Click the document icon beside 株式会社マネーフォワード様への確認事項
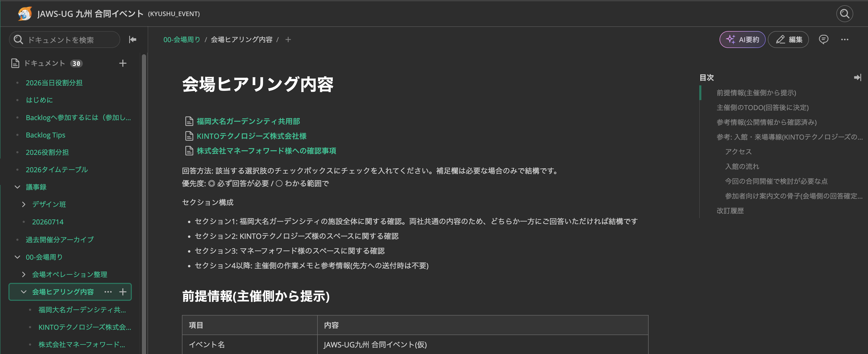This screenshot has width=868, height=354. tap(189, 151)
